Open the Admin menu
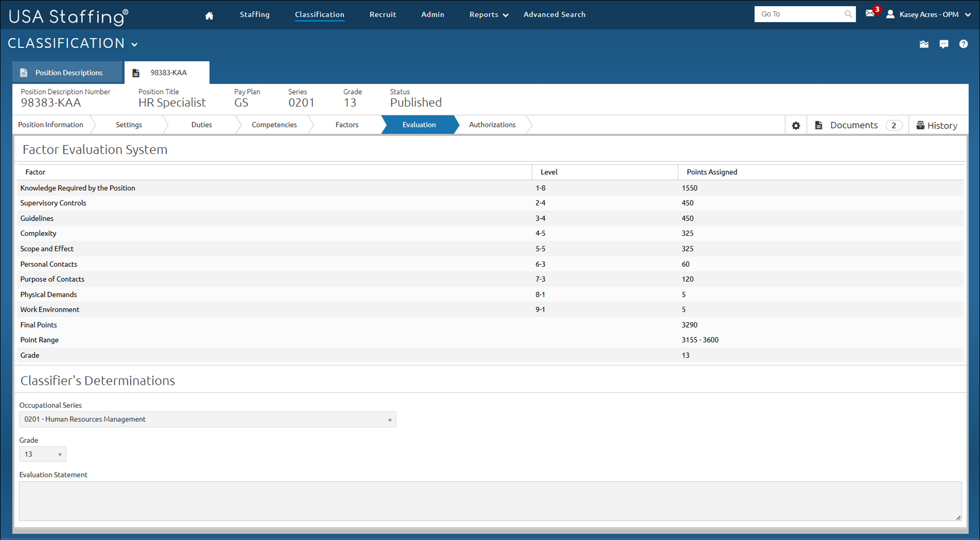This screenshot has width=980, height=540. point(433,15)
